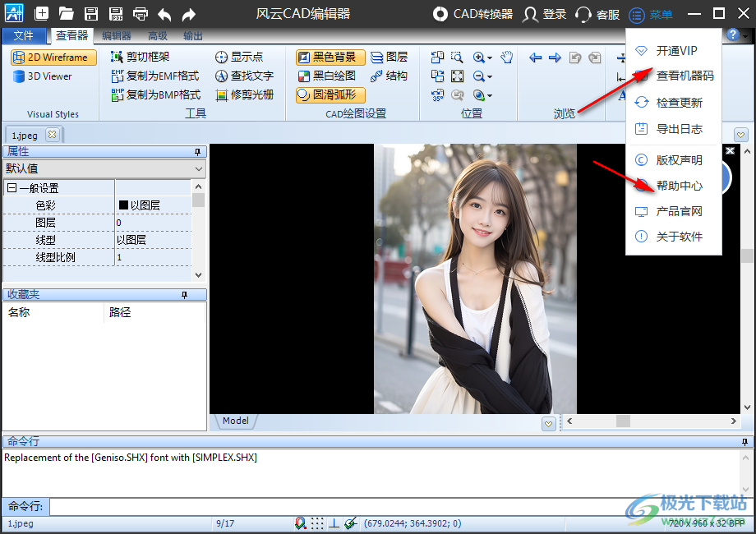Viewport: 756px width, 534px height.
Task: Open the 菜单 main menu in title bar
Action: point(651,15)
